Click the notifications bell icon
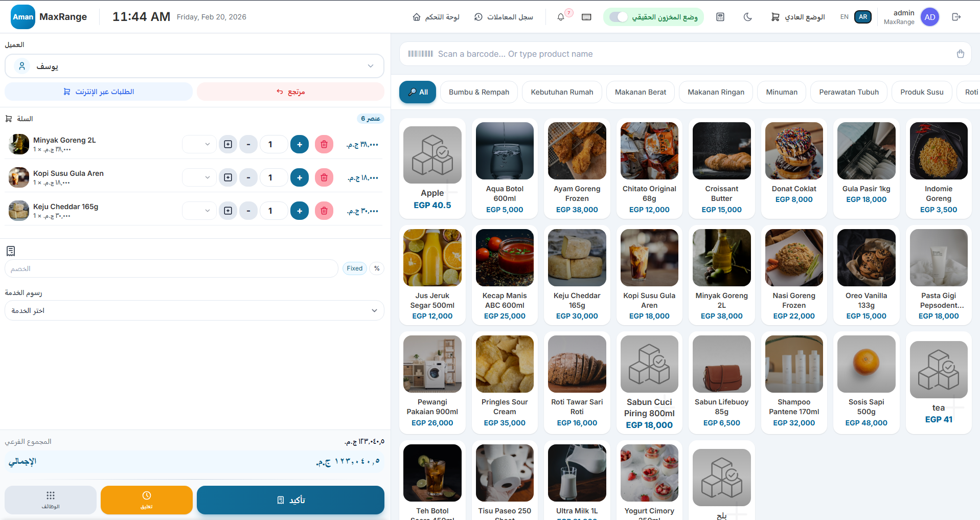 [x=561, y=17]
